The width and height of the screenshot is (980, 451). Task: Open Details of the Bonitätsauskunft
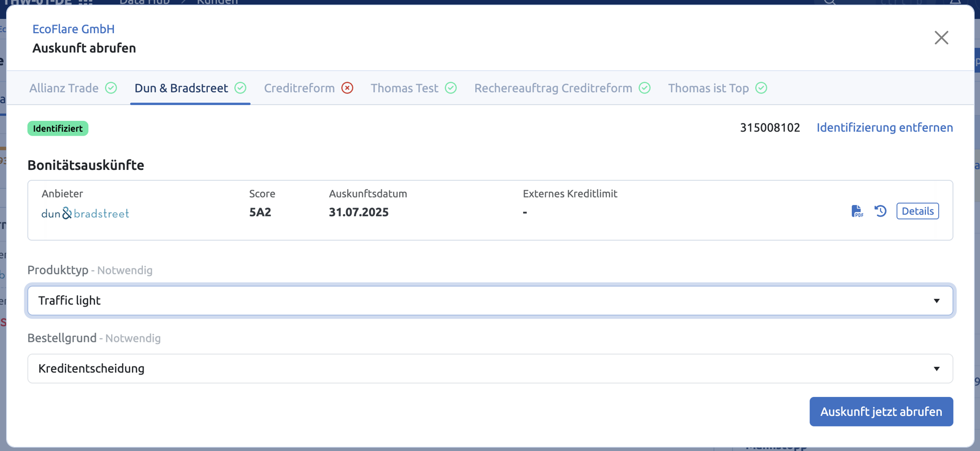pos(917,211)
